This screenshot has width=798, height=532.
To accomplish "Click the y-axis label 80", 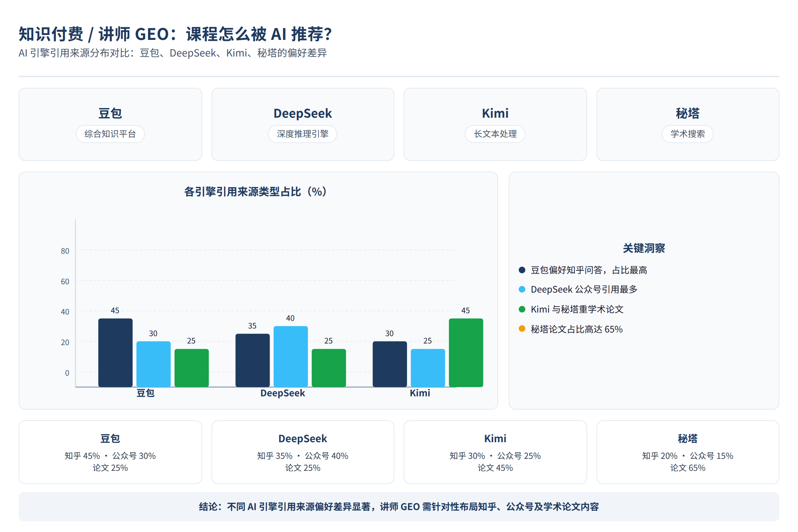I will (x=65, y=251).
